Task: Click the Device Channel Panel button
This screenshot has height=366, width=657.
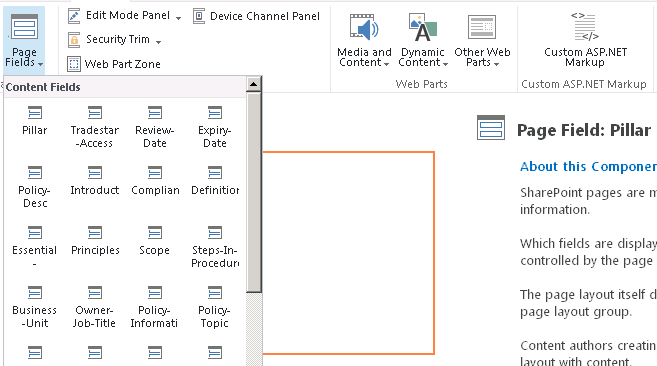Action: pos(256,16)
